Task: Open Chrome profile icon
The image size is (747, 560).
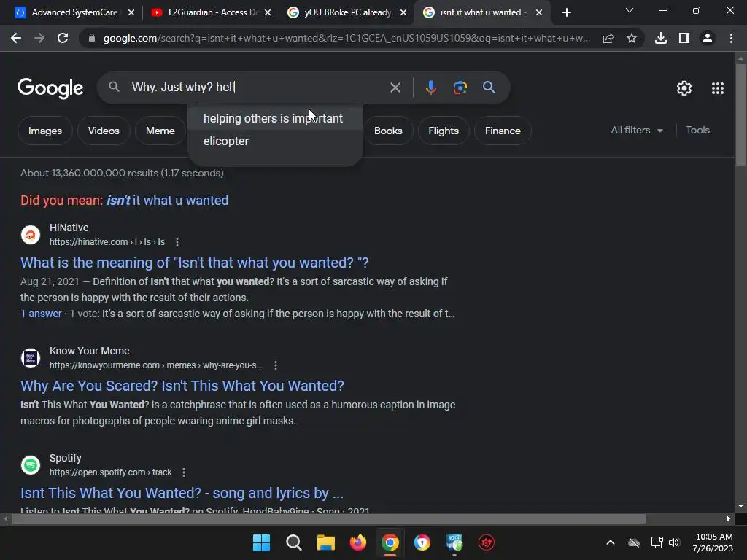Action: pyautogui.click(x=708, y=38)
